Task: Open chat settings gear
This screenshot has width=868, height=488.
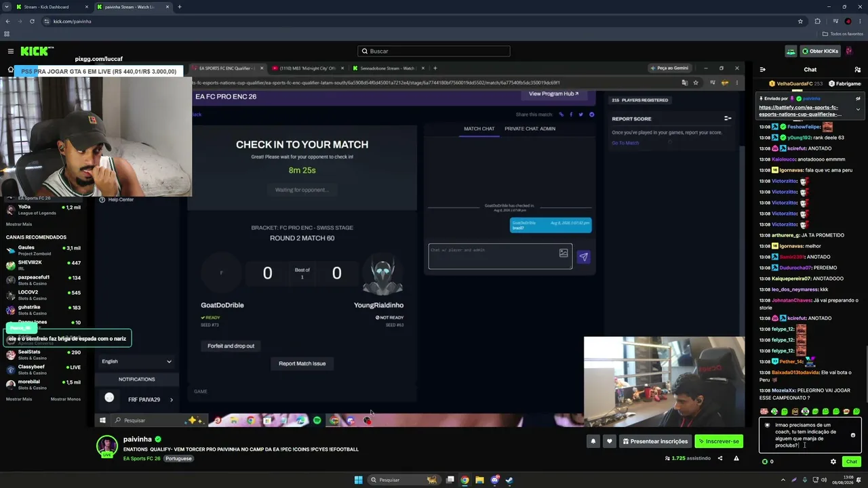Action: tap(833, 462)
